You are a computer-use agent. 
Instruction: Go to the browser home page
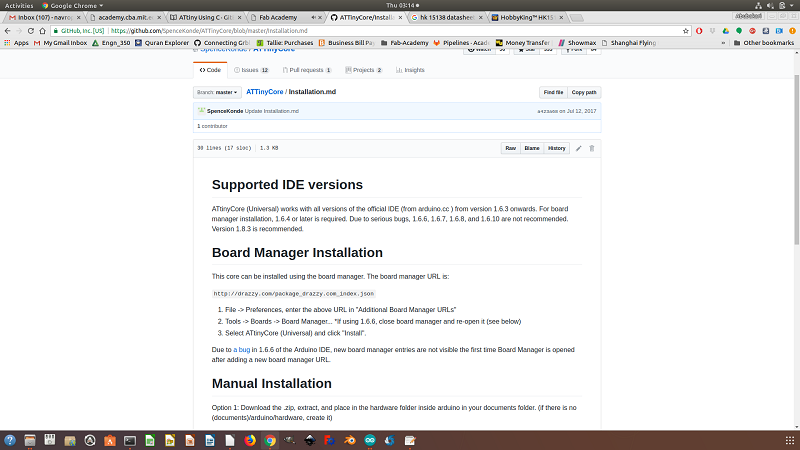[42, 31]
